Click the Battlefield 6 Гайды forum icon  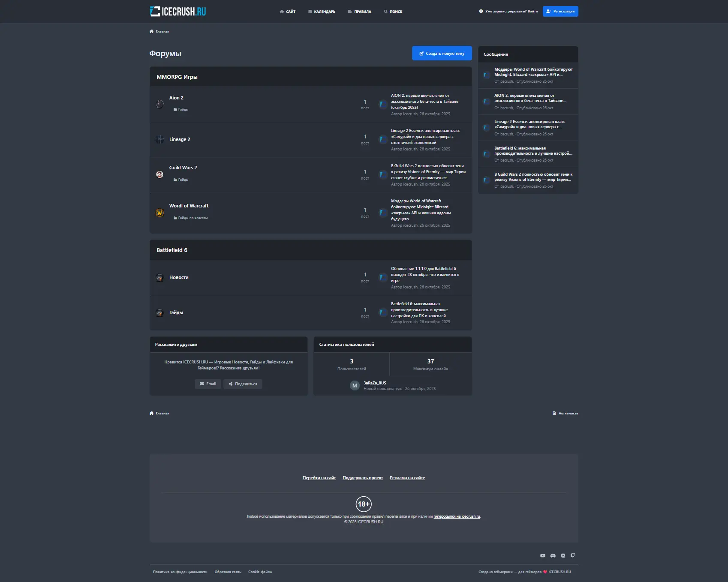point(160,313)
